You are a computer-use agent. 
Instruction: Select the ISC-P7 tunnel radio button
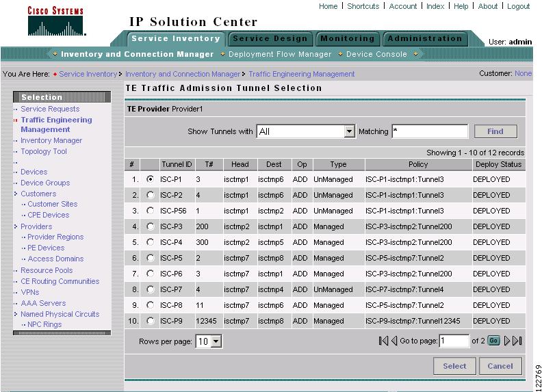tap(150, 289)
